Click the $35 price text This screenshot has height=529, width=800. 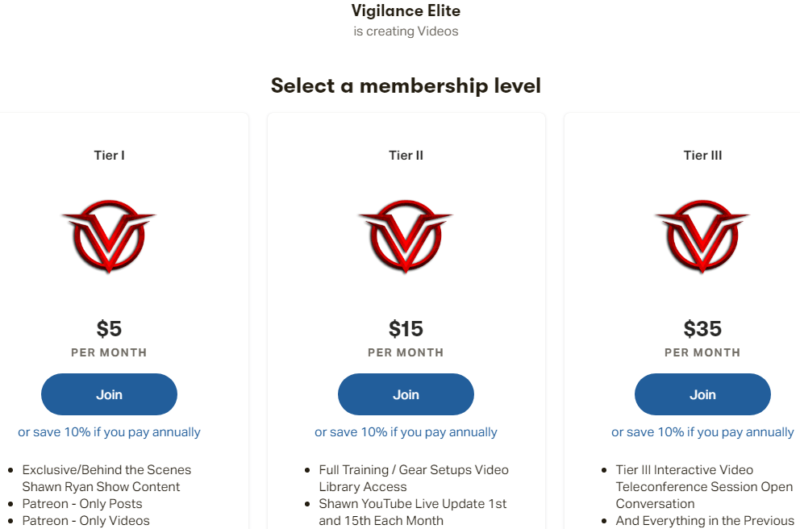703,329
